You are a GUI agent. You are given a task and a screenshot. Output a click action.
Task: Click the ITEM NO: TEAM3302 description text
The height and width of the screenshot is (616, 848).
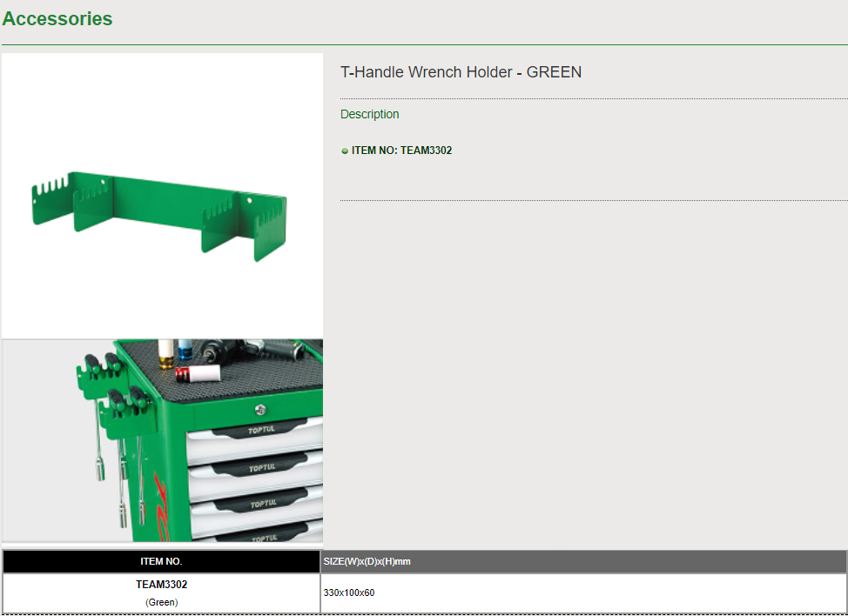[x=401, y=151]
